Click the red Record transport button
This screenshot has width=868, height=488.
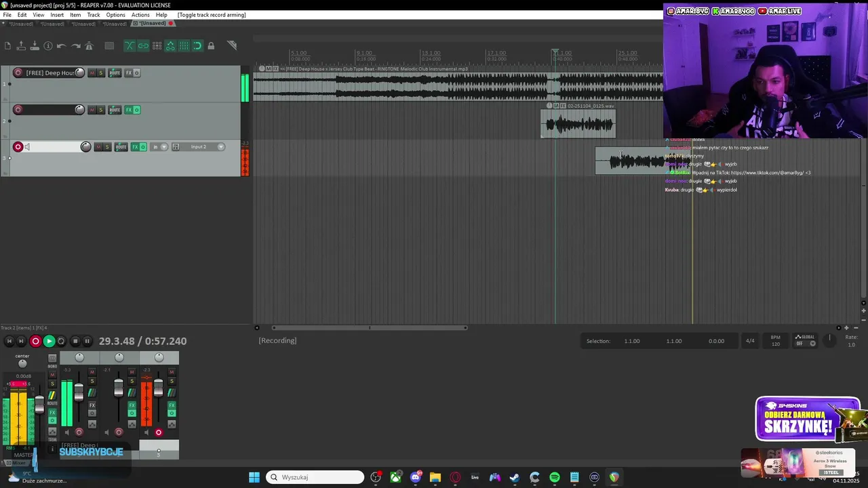(x=35, y=342)
